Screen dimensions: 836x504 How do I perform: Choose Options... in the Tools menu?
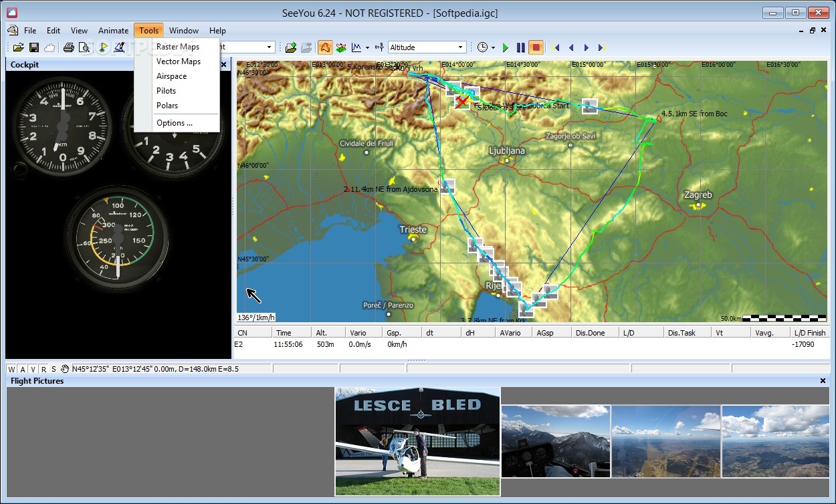pyautogui.click(x=174, y=123)
